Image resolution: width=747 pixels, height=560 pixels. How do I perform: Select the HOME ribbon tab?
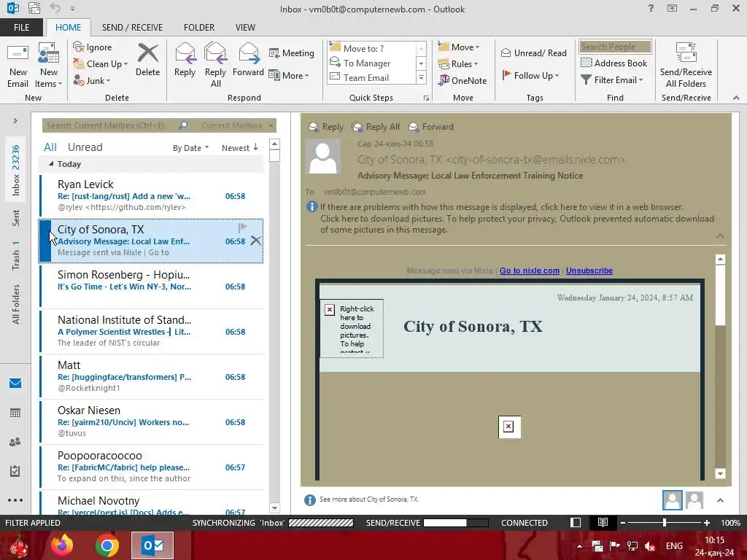68,28
